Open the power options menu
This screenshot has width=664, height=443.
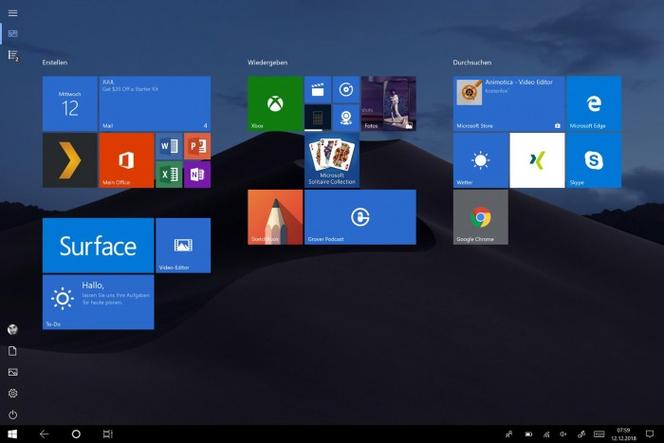pyautogui.click(x=13, y=414)
